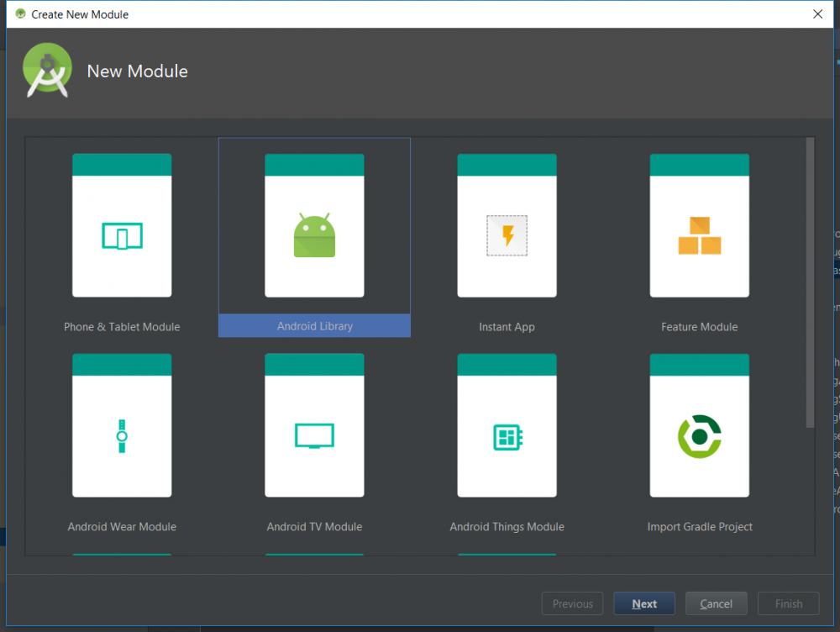840x632 pixels.
Task: Select the Android TV Module card
Action: click(x=314, y=438)
